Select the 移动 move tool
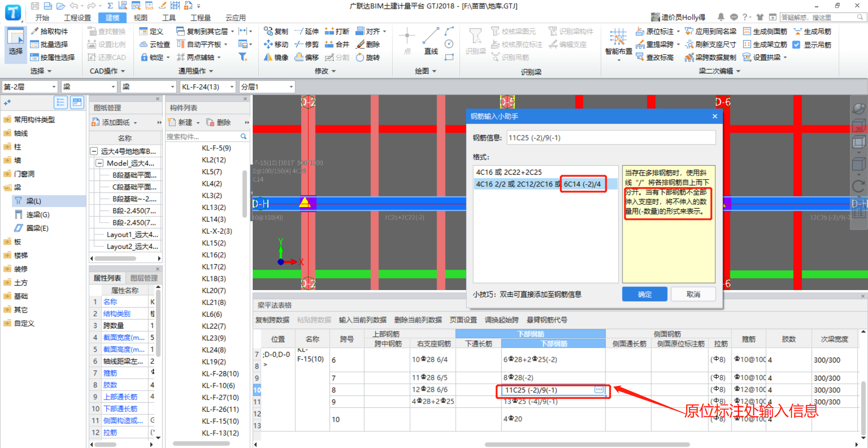Screen dimensions: 868x448 pos(276,44)
